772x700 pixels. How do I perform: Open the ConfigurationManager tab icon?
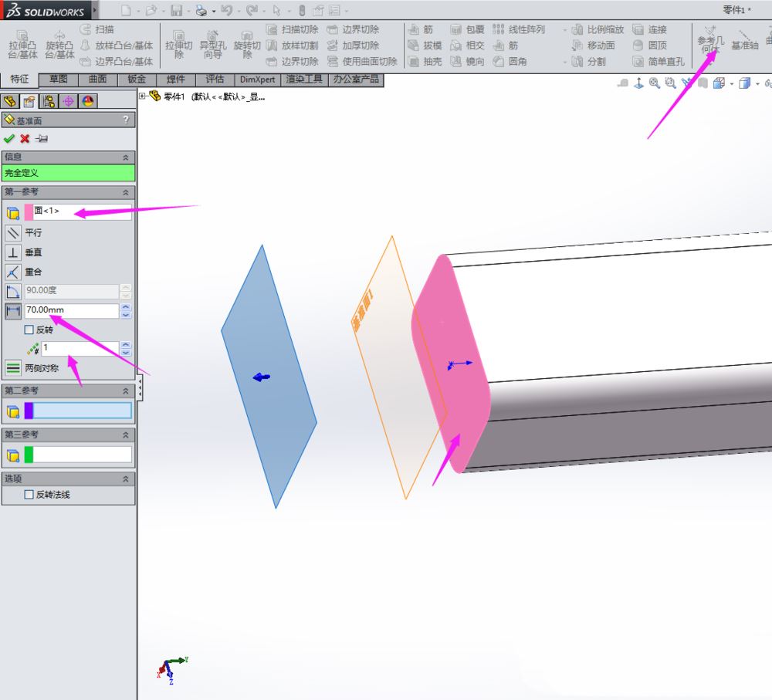(49, 101)
